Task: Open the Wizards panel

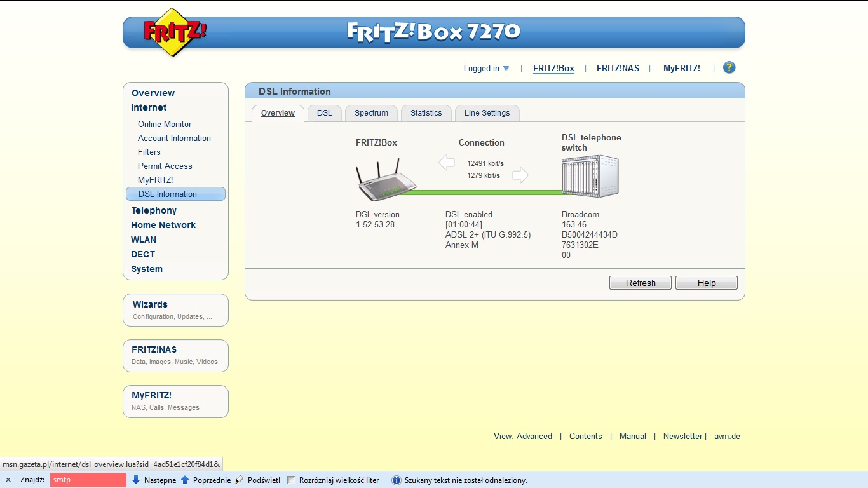Action: click(x=175, y=310)
